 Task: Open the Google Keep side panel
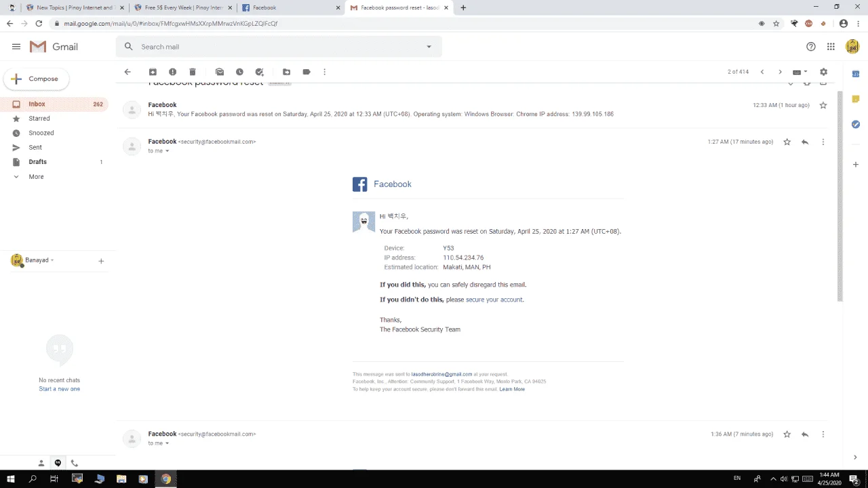click(x=856, y=99)
